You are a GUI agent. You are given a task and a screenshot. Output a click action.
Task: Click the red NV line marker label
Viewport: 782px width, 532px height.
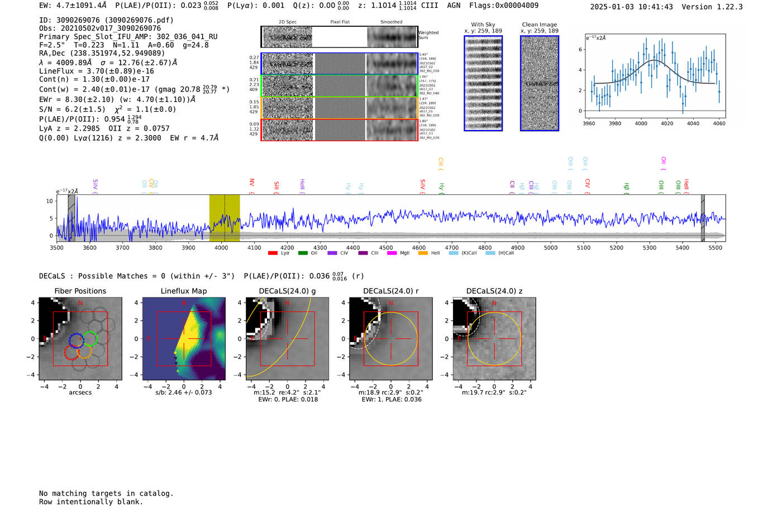pos(252,186)
